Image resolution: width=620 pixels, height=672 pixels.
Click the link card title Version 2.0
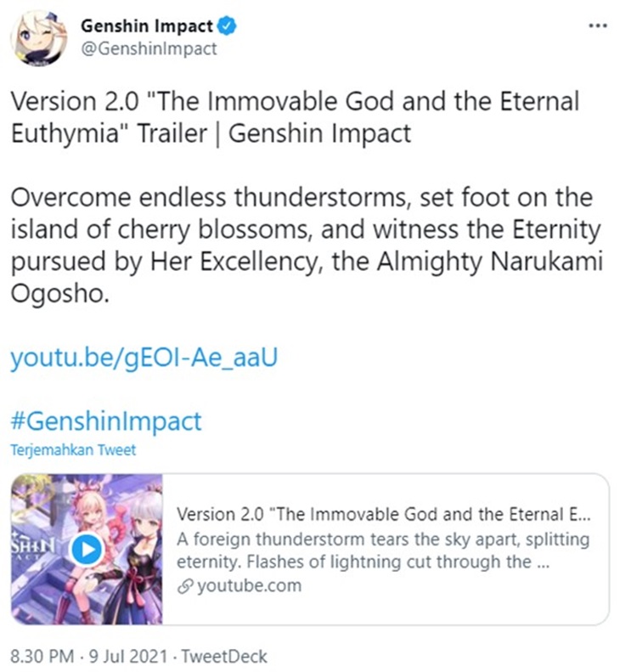tap(384, 514)
